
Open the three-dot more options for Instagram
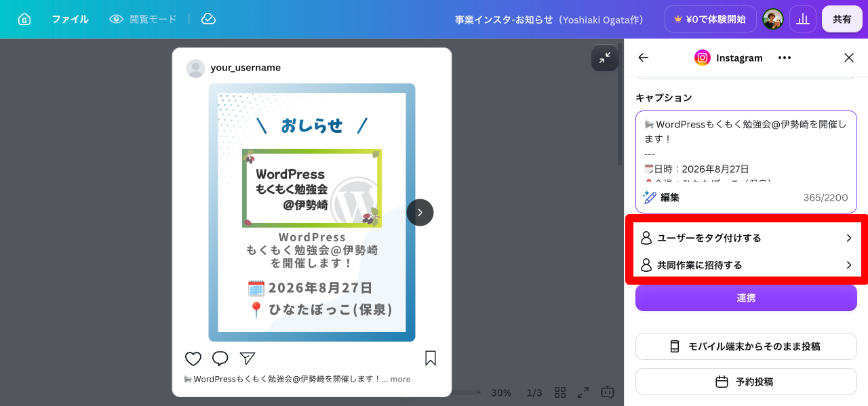pyautogui.click(x=785, y=58)
